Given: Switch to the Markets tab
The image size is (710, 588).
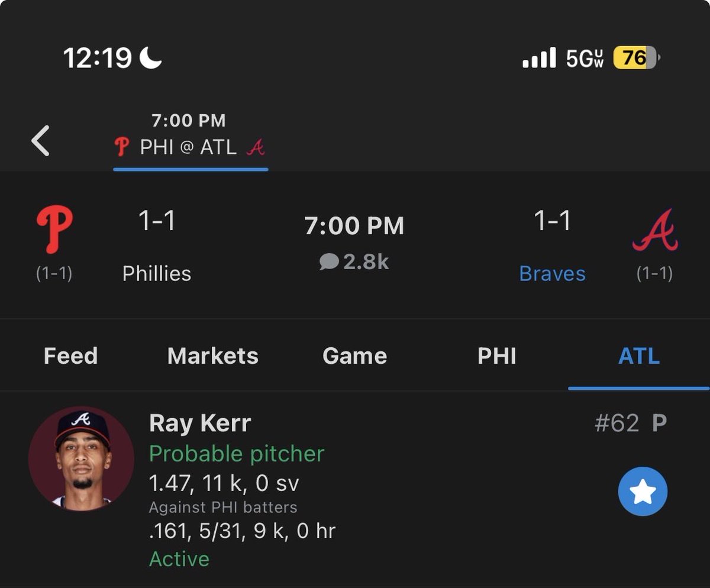Looking at the screenshot, I should (x=213, y=356).
